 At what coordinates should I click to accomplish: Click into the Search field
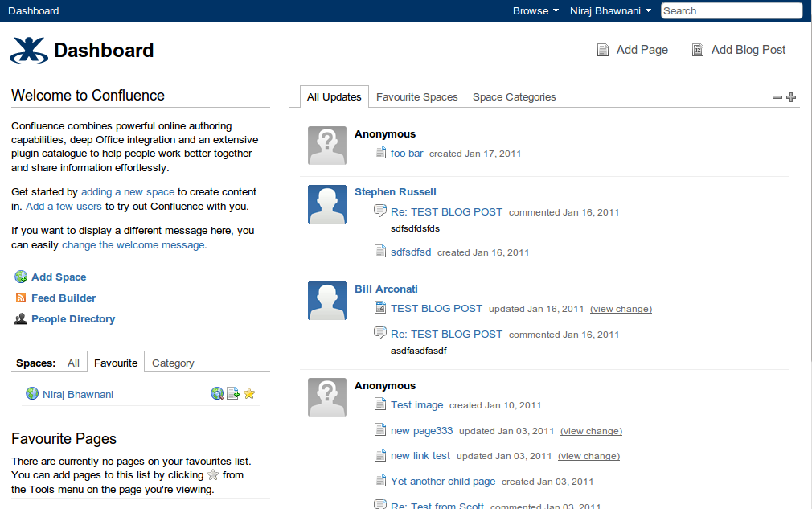[x=732, y=11]
